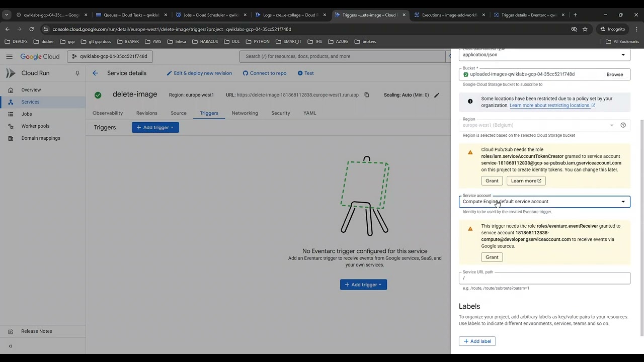
Task: Open a new browser tab
Action: pos(575,15)
